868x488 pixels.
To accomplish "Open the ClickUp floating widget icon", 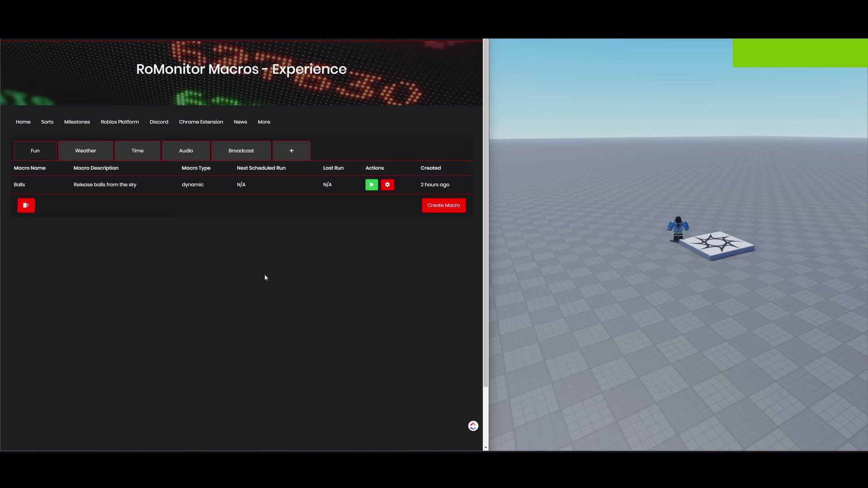I will tap(473, 426).
